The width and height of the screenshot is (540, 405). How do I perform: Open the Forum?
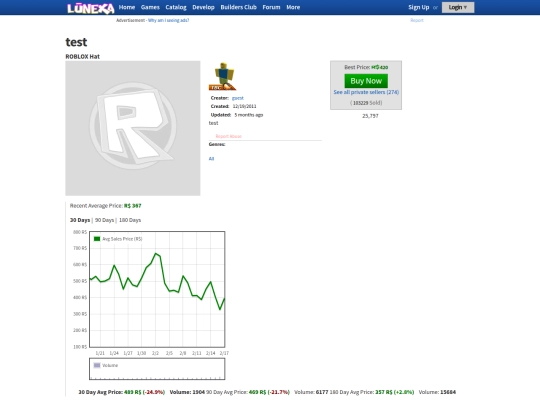click(x=271, y=7)
